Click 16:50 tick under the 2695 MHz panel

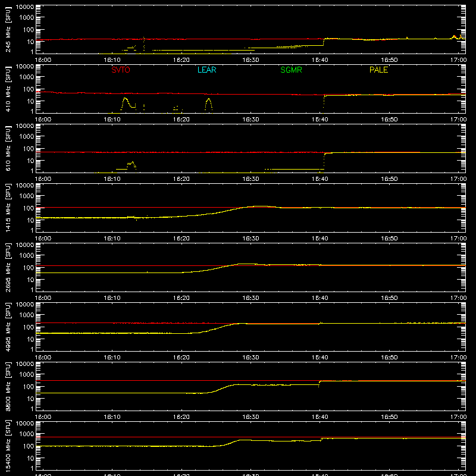pos(389,298)
